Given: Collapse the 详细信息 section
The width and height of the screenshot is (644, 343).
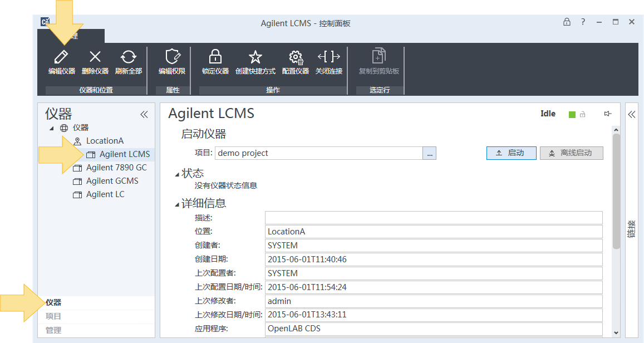Looking at the screenshot, I should pos(178,204).
